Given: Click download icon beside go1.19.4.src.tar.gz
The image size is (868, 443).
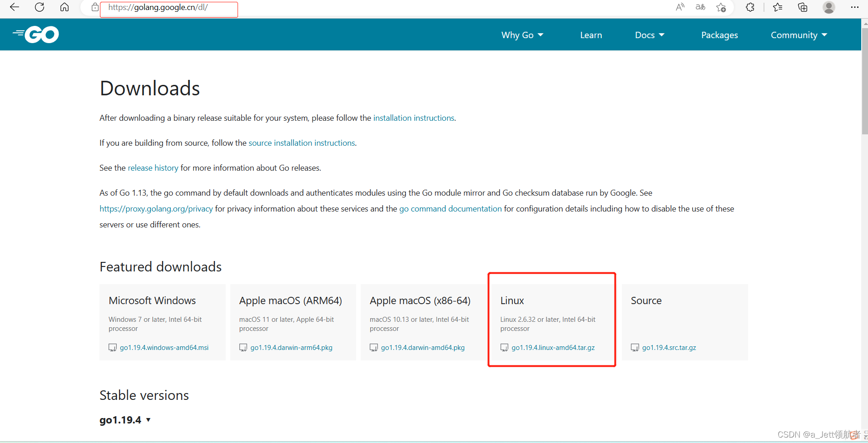Looking at the screenshot, I should 635,348.
